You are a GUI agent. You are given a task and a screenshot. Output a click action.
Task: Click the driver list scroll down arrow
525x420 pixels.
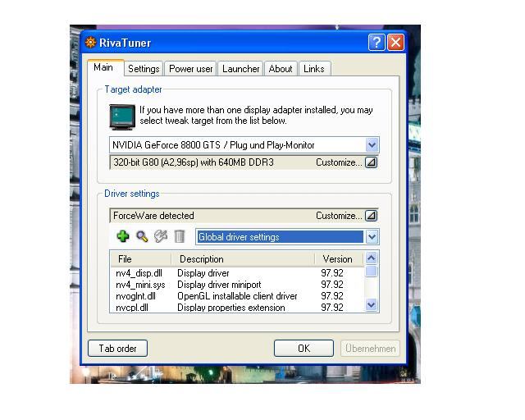[x=371, y=305]
